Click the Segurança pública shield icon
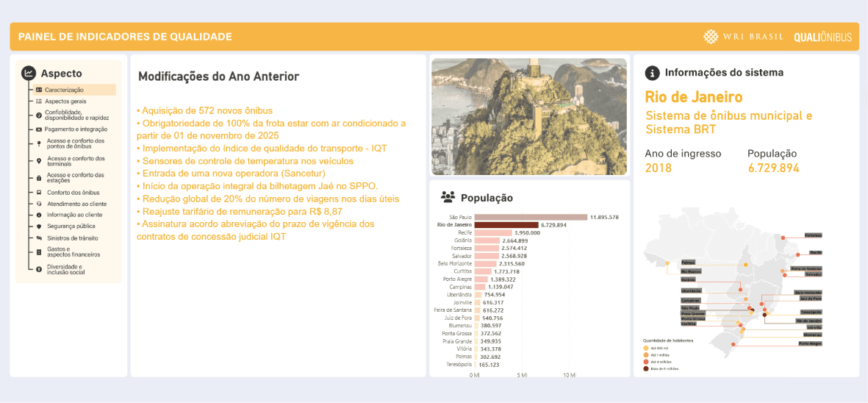Viewport: 868px width, 403px height. coord(39,227)
